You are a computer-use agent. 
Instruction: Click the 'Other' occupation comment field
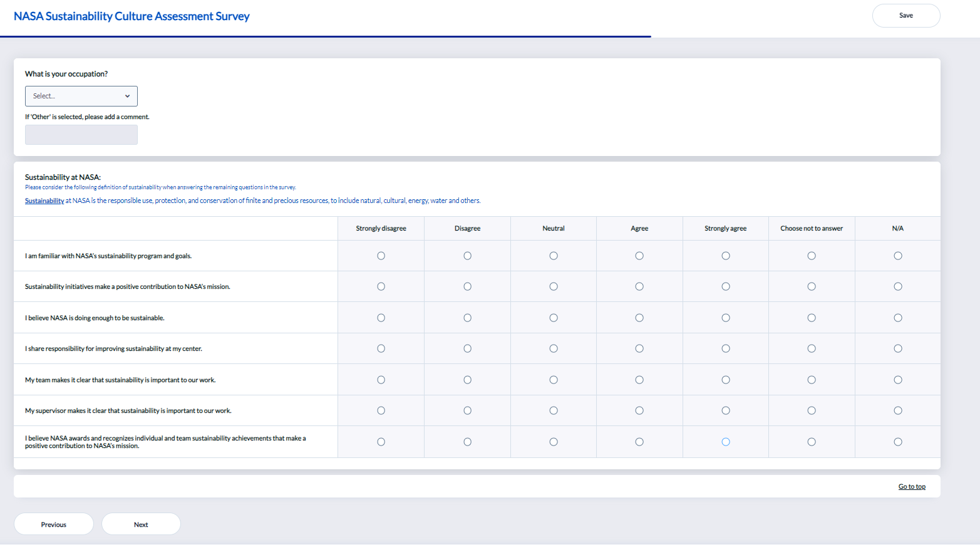coord(81,135)
